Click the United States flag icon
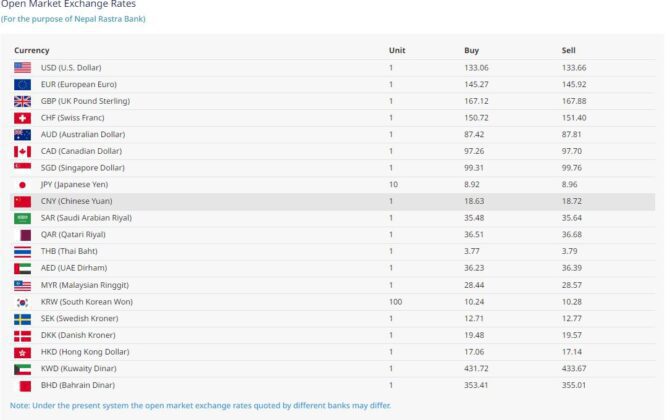670x420 pixels. point(22,68)
